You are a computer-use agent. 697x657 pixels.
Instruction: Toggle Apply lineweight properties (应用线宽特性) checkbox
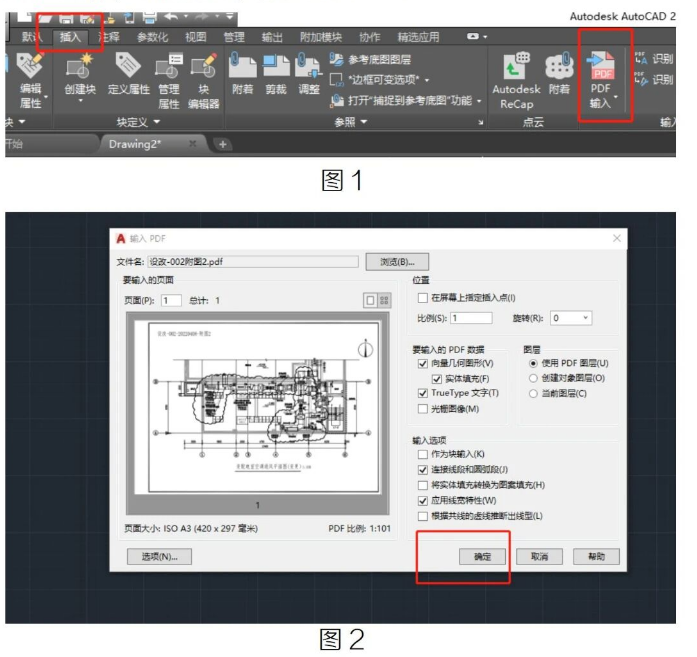click(x=422, y=501)
